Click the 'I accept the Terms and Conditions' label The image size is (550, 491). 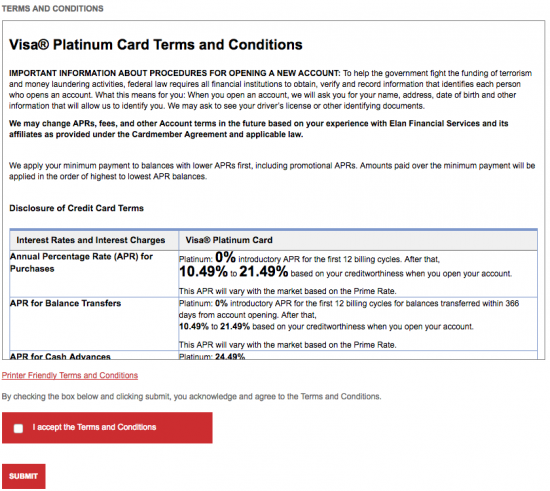[x=94, y=427]
